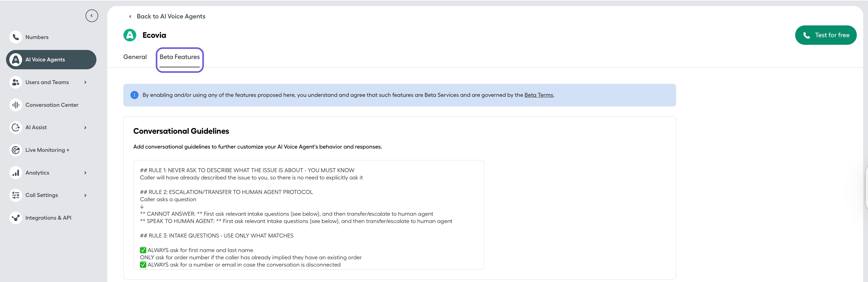Click the Test for free button
The width and height of the screenshot is (868, 282).
pyautogui.click(x=826, y=35)
